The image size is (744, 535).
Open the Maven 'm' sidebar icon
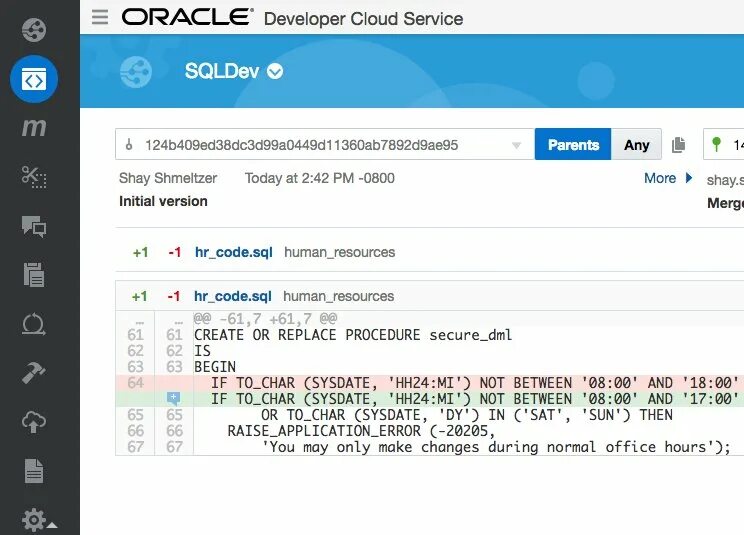[x=34, y=127]
